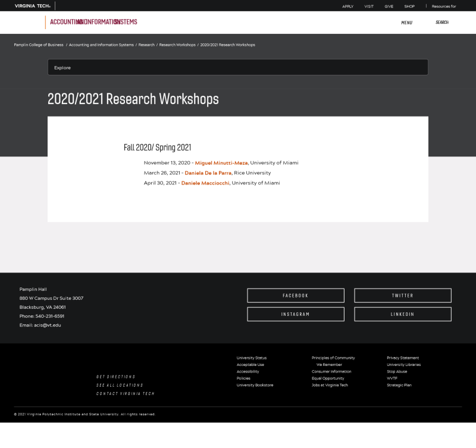Open Stop Abuse footer link
Screen dimensions: 476x448
pos(397,371)
